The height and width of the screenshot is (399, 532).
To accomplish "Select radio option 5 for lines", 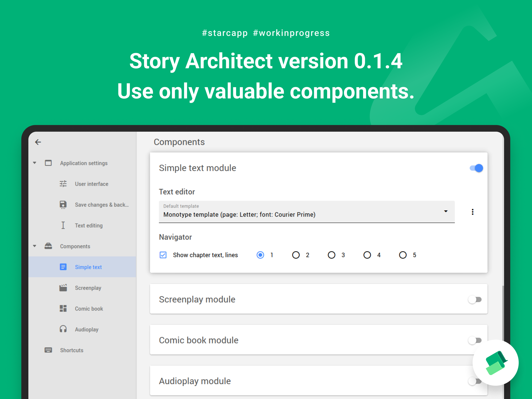I will coord(403,255).
